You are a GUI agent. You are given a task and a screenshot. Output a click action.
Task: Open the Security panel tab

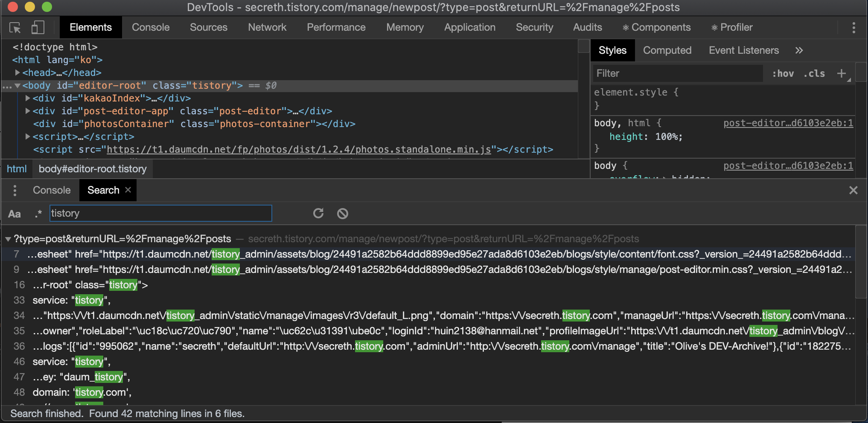534,27
